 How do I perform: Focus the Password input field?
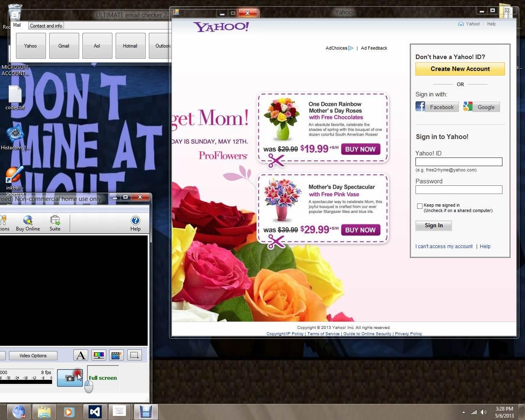click(x=459, y=189)
